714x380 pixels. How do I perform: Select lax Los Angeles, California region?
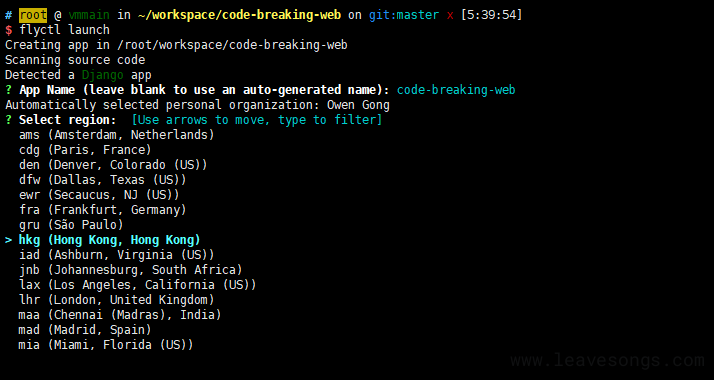point(138,285)
